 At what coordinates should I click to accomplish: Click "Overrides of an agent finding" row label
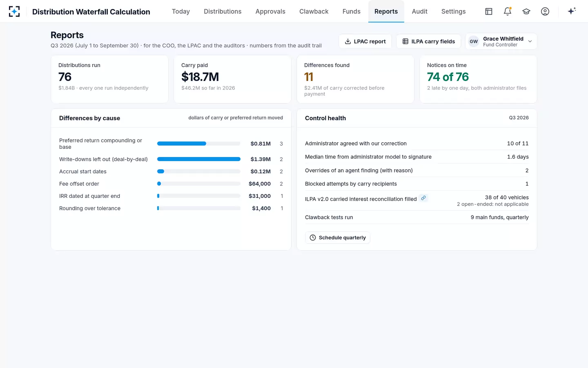(359, 170)
